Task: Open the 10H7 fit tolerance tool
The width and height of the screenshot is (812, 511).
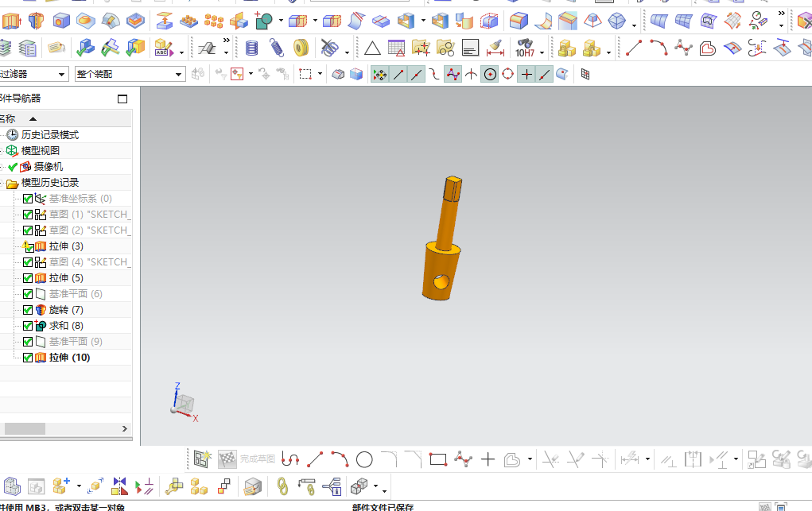Action: (x=525, y=48)
